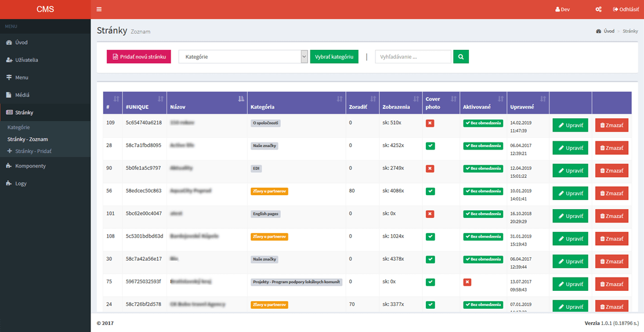
Task: Sort by the Upravené column
Action: [528, 103]
